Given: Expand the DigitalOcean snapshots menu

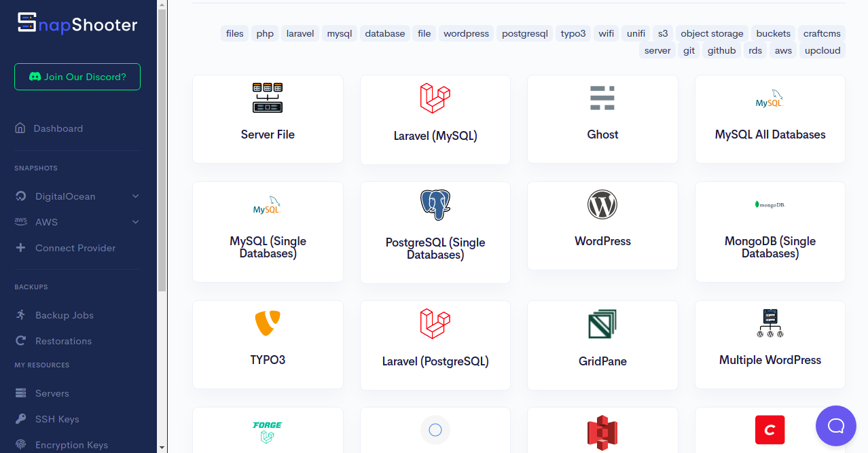Looking at the screenshot, I should [77, 196].
